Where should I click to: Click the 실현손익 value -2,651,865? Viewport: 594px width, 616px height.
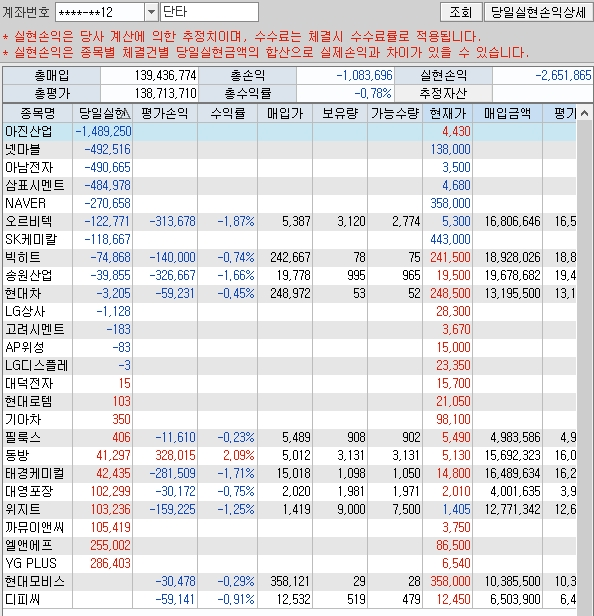tap(563, 75)
